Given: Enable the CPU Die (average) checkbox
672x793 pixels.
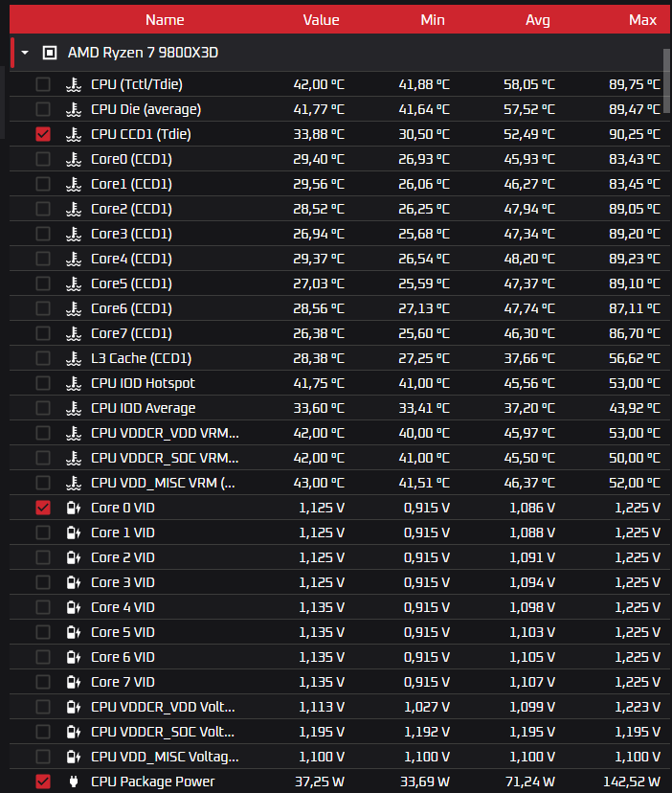Looking at the screenshot, I should (43, 109).
